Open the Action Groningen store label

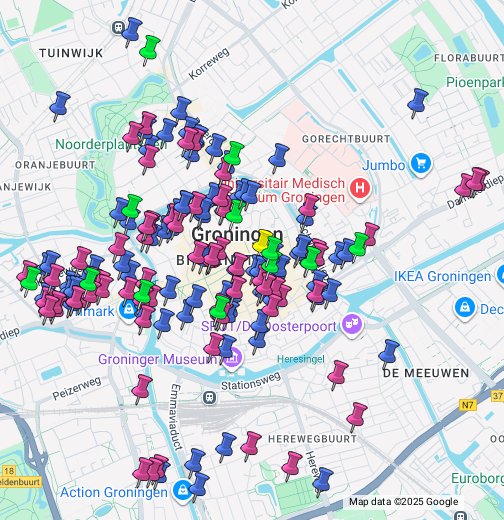coord(114,492)
